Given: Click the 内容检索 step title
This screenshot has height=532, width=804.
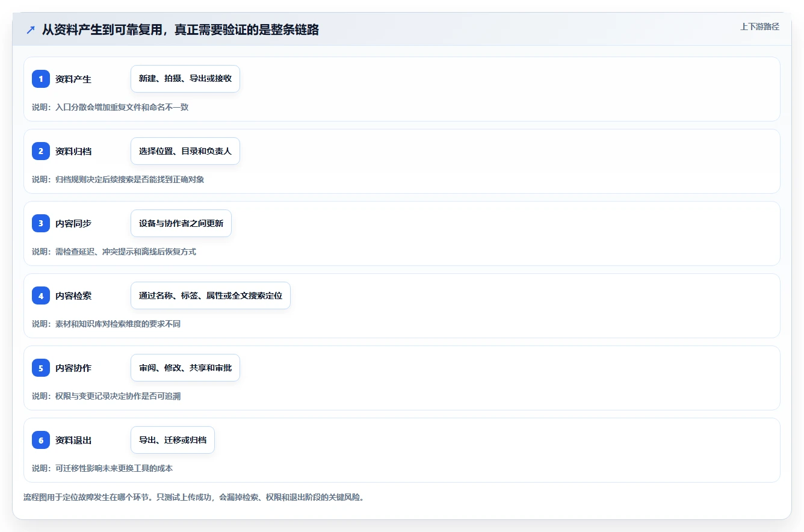Looking at the screenshot, I should pos(73,295).
